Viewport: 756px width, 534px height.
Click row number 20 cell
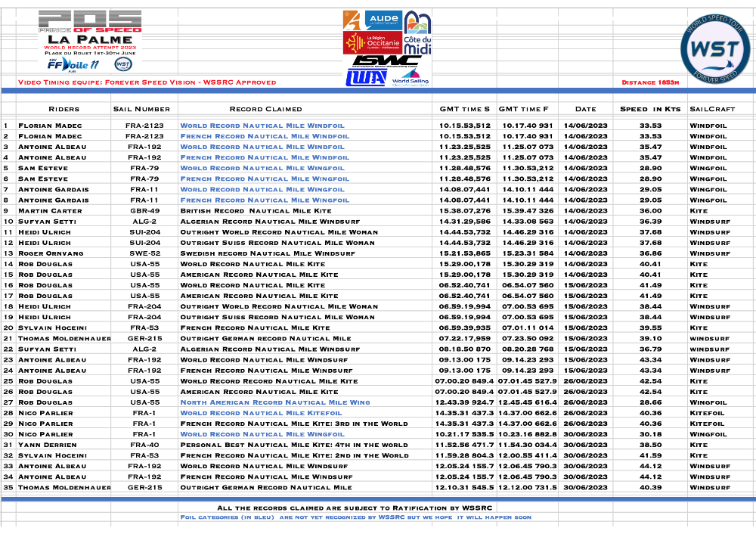pos(8,328)
